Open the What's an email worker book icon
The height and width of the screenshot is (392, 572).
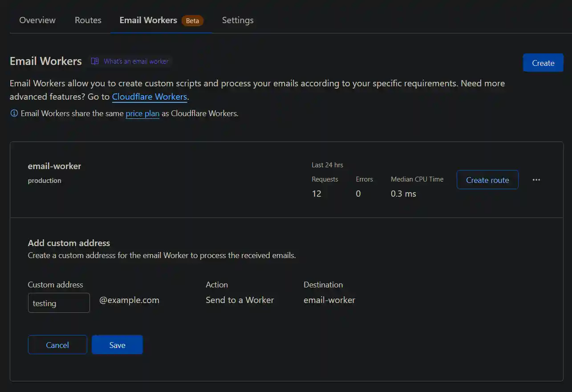[95, 61]
